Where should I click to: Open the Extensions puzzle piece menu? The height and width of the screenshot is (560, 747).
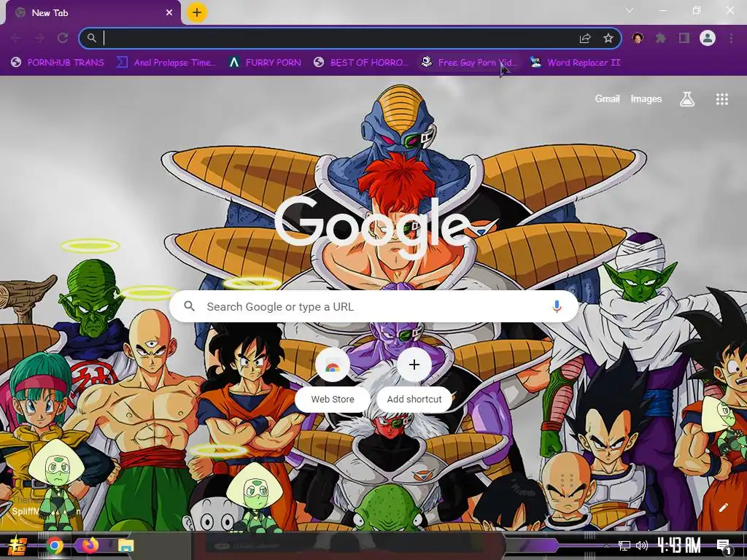[660, 38]
